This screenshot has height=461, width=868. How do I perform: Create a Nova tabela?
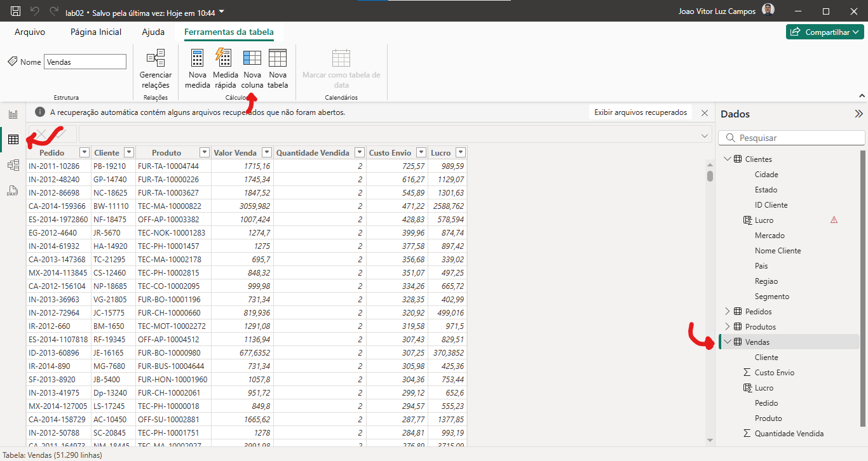click(278, 69)
